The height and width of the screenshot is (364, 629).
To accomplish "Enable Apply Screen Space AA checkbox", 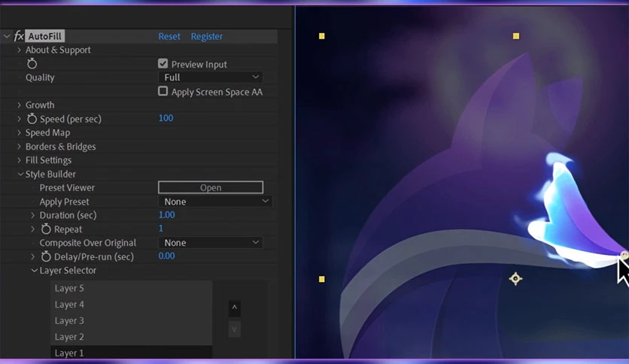I will click(163, 92).
